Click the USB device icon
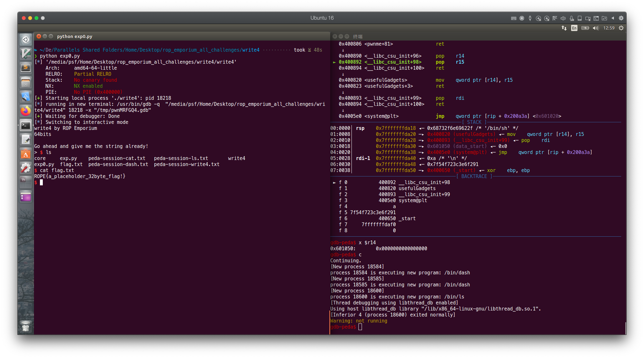Viewport: 644px width, 358px height. pyautogui.click(x=530, y=18)
